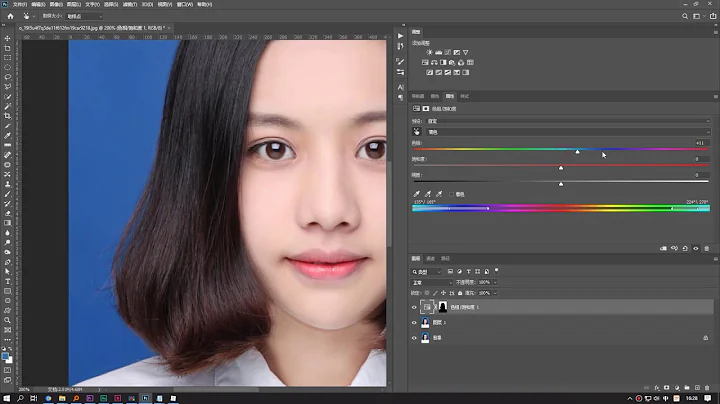Add a Black & White adjustment

pos(443,62)
